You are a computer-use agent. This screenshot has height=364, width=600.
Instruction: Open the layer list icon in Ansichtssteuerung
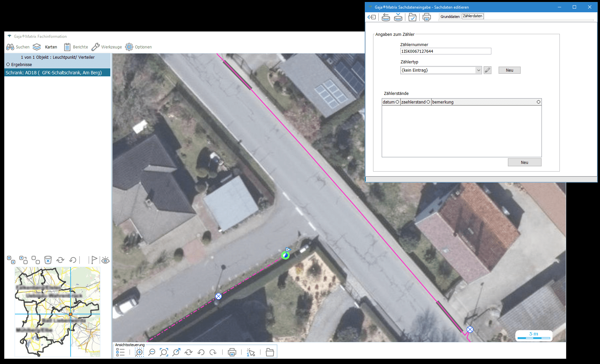pos(120,352)
